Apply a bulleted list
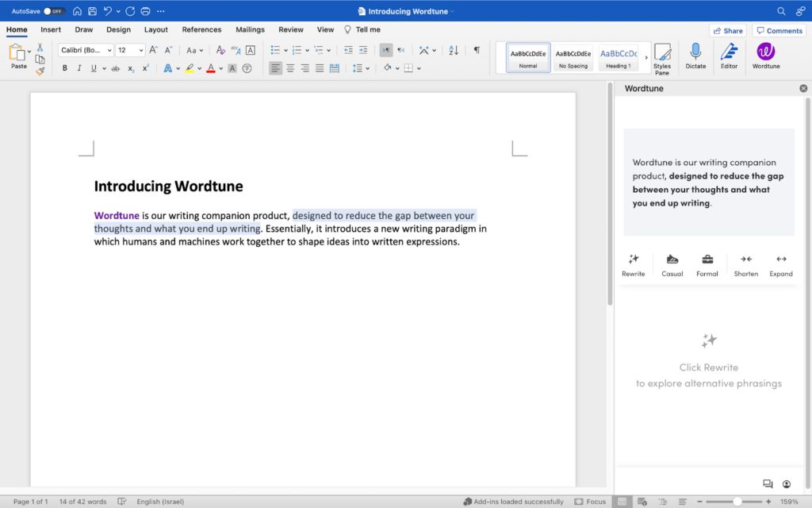This screenshot has width=812, height=508. [275, 50]
